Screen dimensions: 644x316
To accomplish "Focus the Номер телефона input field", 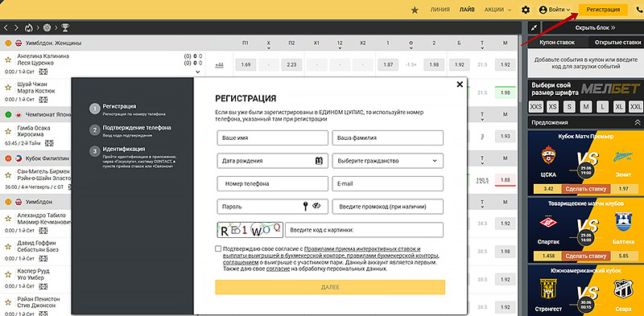I will coord(272,184).
